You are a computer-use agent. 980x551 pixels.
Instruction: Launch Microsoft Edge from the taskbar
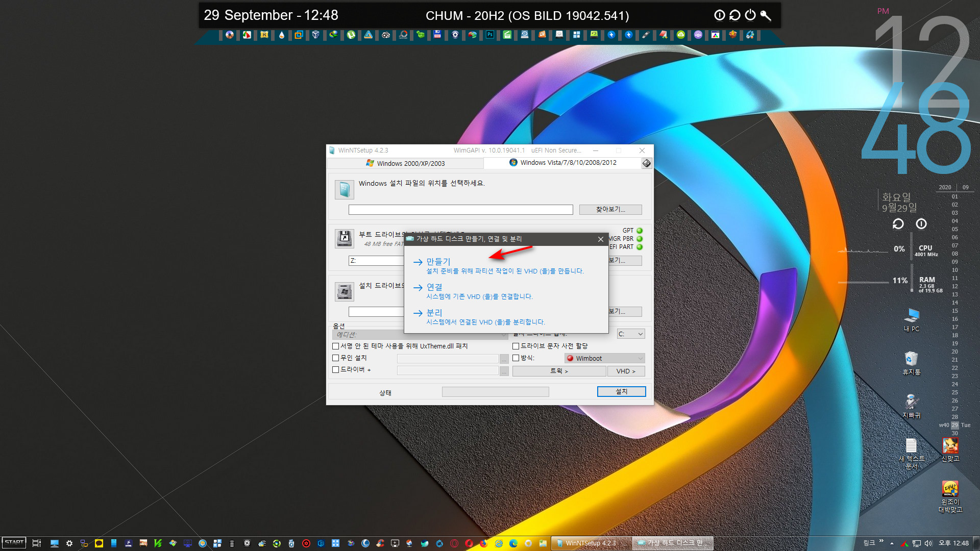513,543
